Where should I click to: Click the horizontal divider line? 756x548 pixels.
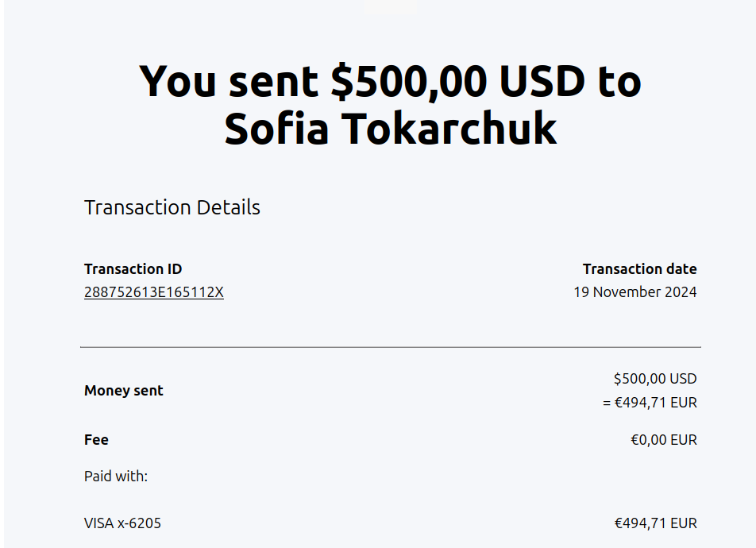point(390,347)
